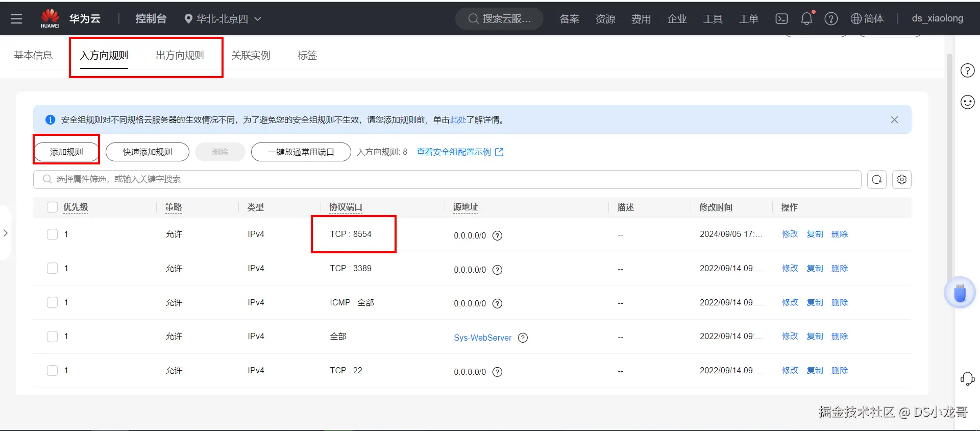
Task: Click 复制 for the TCP 3389 rule
Action: coord(815,268)
